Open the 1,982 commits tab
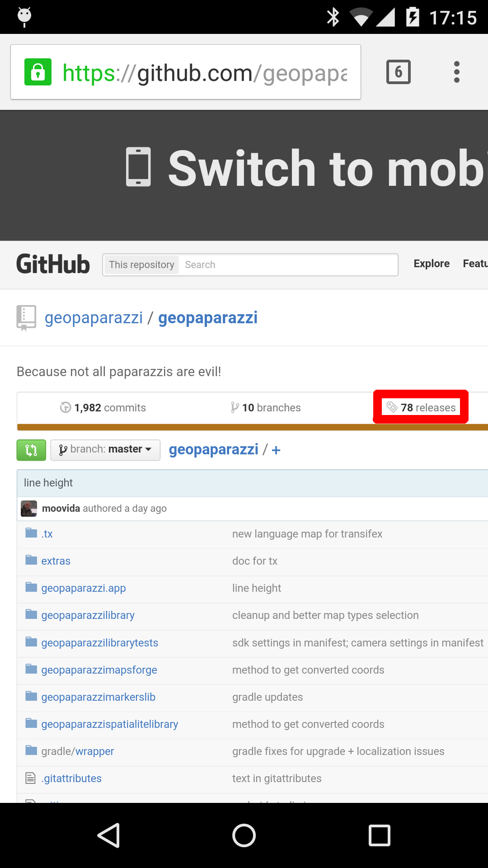This screenshot has height=868, width=488. pos(103,408)
